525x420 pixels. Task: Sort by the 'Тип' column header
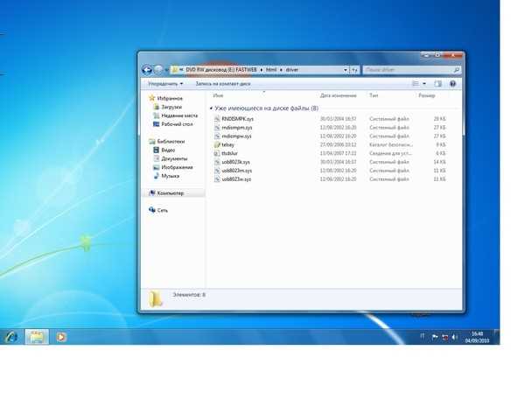[374, 95]
